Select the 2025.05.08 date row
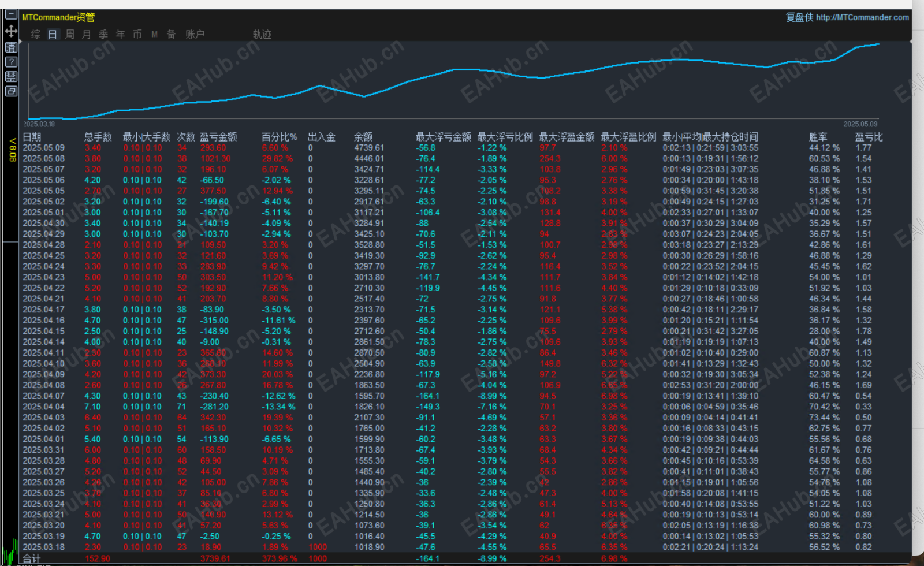 44,158
